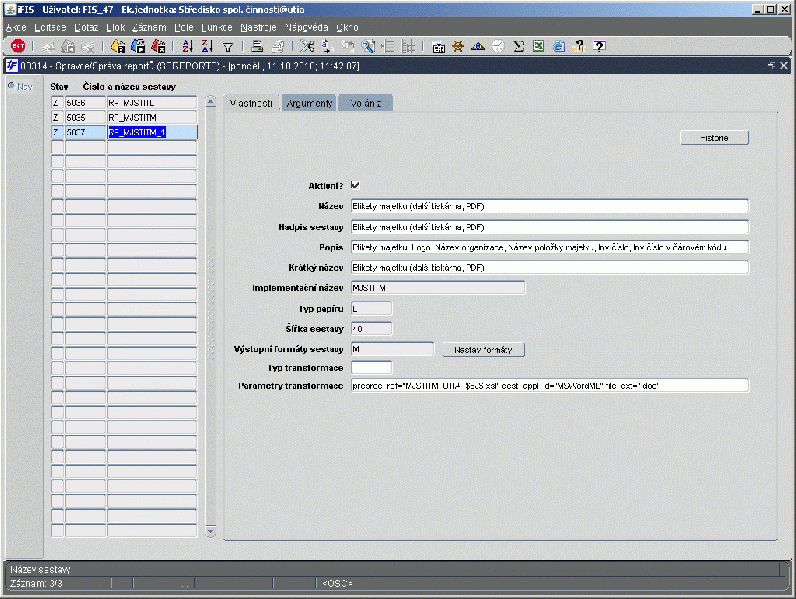Open the Nástroje menu
The image size is (796, 599).
coord(258,27)
